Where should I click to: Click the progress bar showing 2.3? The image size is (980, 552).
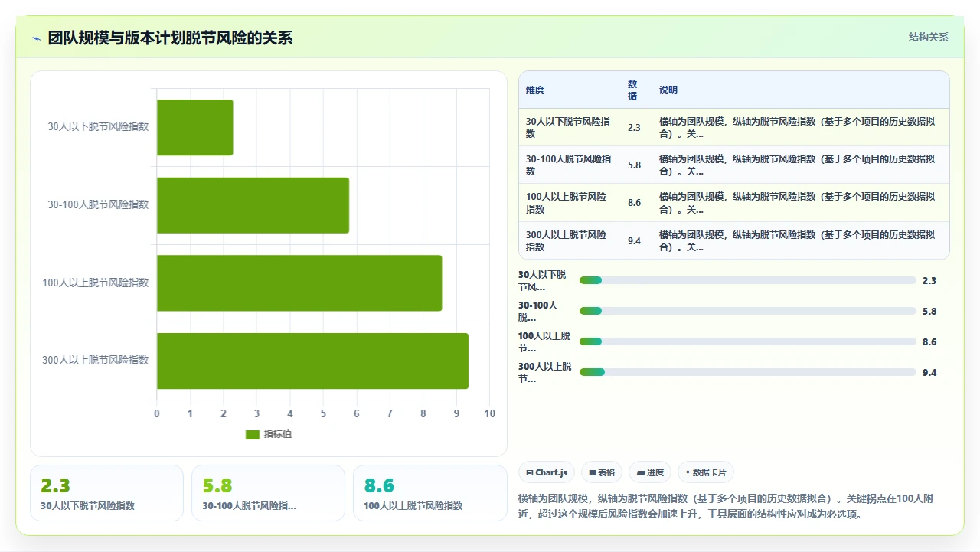pyautogui.click(x=748, y=280)
